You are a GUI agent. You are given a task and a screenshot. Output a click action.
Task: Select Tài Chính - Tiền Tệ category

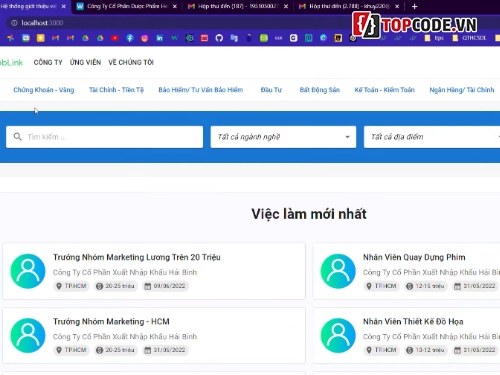(x=116, y=90)
